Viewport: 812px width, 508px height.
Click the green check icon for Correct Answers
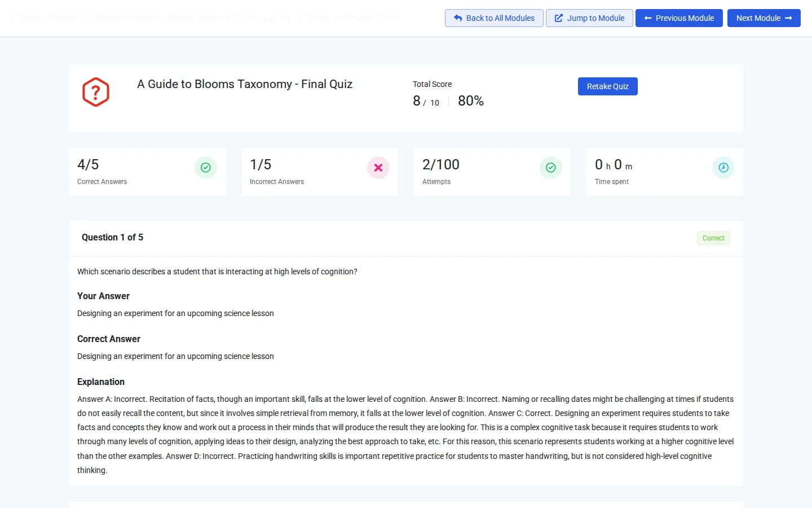point(206,168)
